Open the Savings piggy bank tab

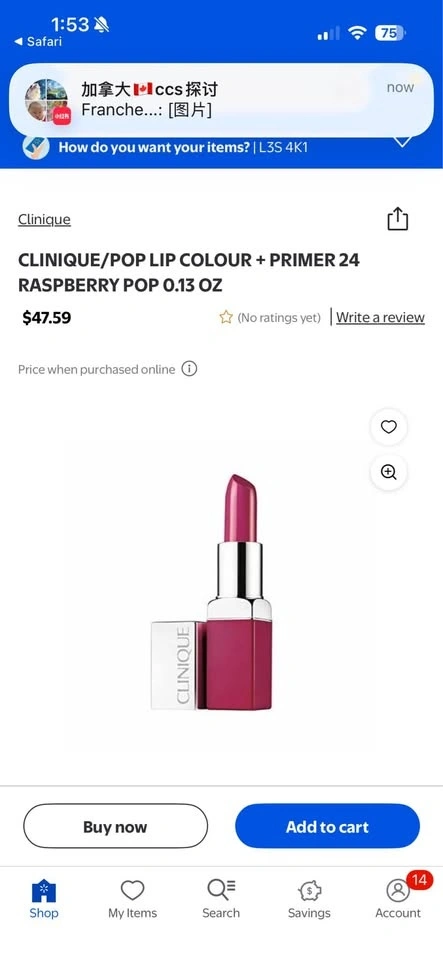(x=309, y=899)
